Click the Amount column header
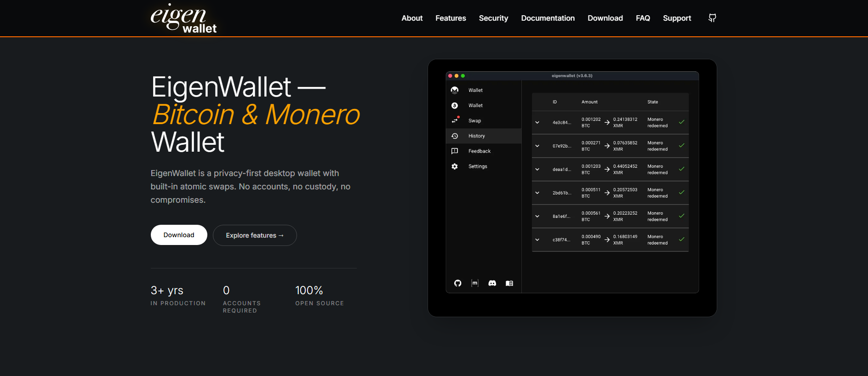This screenshot has height=376, width=868. [589, 102]
